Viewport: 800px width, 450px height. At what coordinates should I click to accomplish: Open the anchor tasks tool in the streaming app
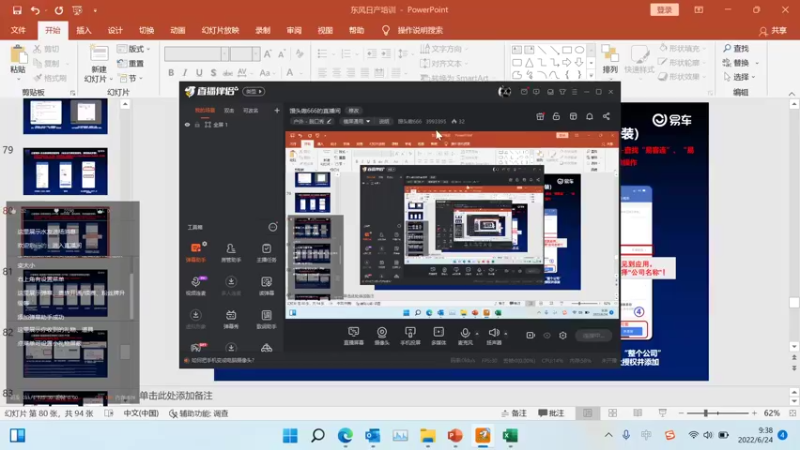tap(266, 253)
